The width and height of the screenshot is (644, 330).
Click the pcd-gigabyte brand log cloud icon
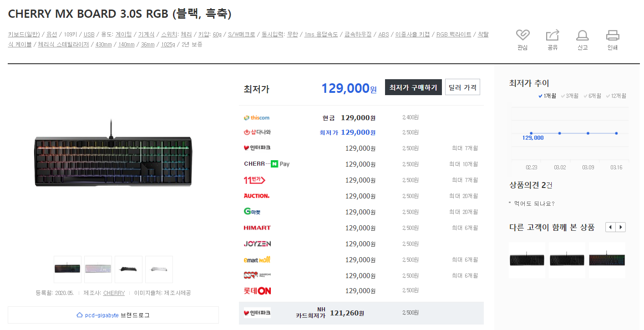(80, 315)
